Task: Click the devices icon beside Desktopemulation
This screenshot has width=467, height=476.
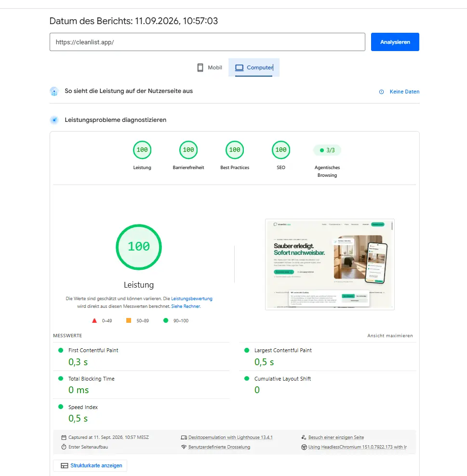Action: (x=184, y=437)
